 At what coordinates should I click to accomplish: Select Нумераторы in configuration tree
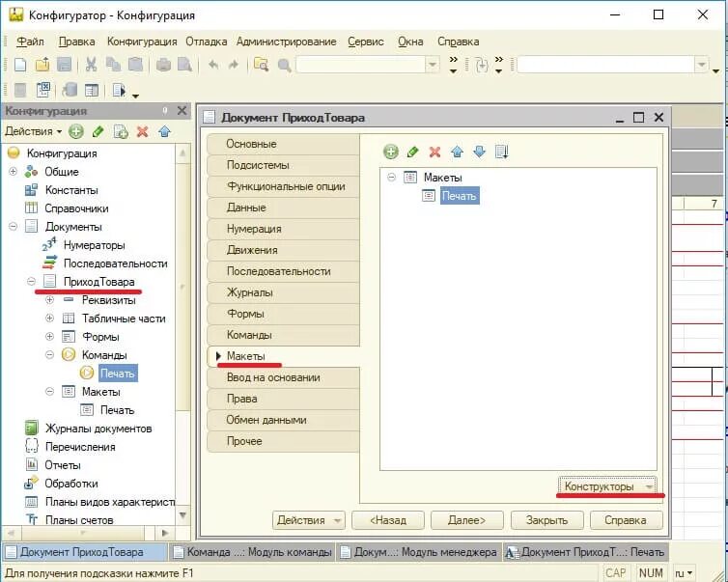click(95, 244)
